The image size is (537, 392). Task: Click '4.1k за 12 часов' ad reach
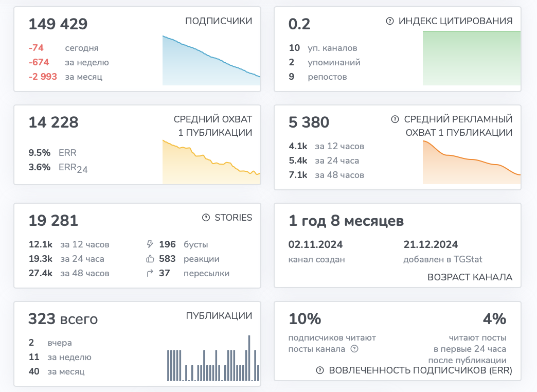tap(327, 146)
